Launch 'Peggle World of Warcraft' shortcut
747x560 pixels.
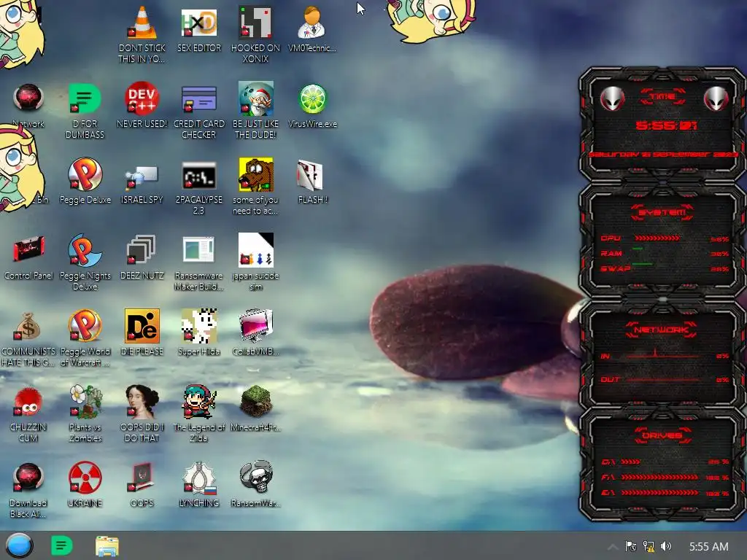point(85,326)
